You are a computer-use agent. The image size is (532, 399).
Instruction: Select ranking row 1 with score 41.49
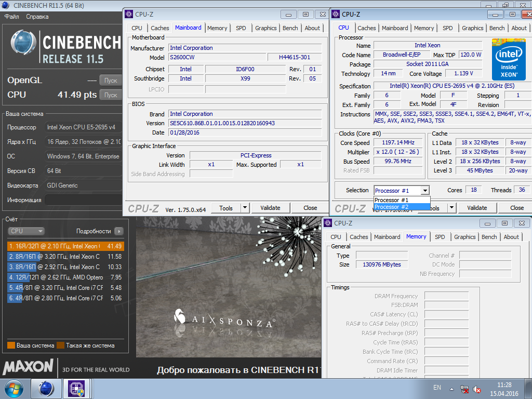pos(65,246)
